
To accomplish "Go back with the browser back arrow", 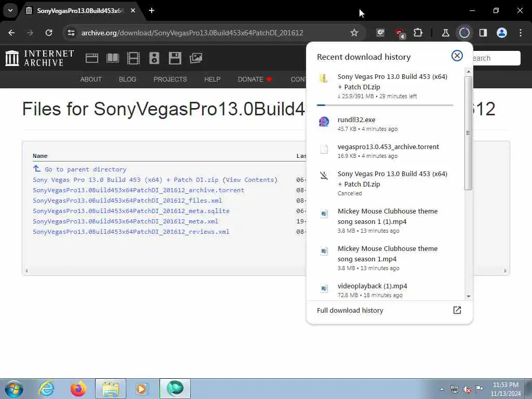I will (x=11, y=33).
